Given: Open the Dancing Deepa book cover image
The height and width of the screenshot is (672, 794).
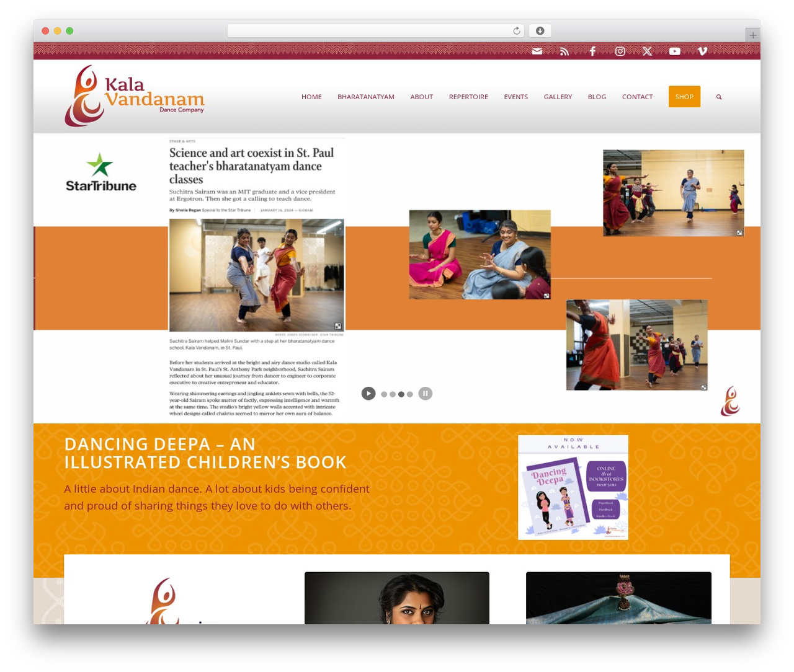Looking at the screenshot, I should [x=573, y=487].
